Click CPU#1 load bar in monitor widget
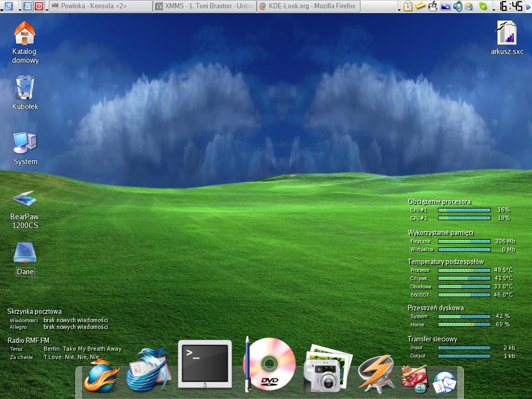The width and height of the screenshot is (532, 399). 464,210
